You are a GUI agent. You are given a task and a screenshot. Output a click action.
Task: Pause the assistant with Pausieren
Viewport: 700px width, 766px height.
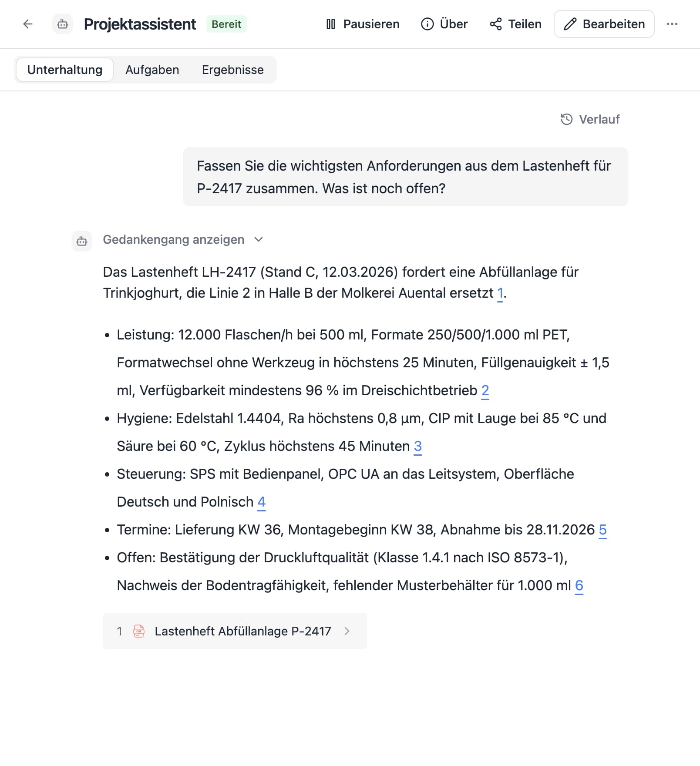[363, 24]
